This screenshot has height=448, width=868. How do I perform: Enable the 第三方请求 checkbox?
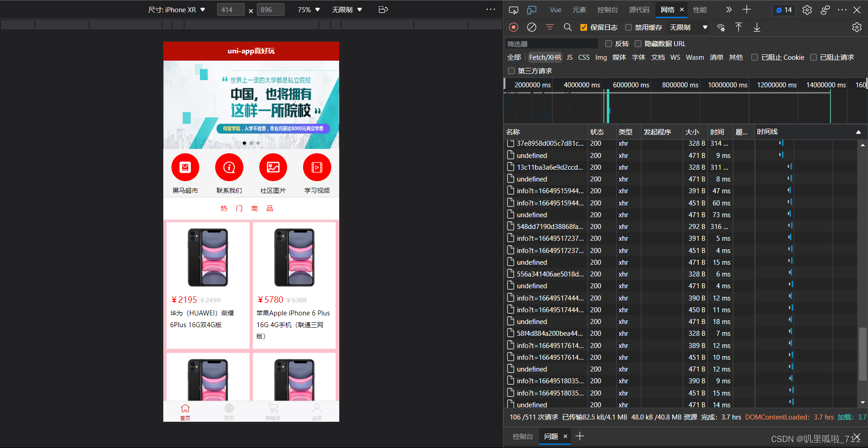[x=511, y=71]
